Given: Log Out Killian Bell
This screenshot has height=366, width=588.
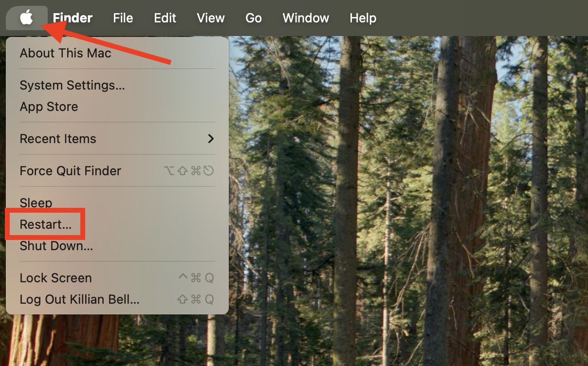Looking at the screenshot, I should (80, 299).
